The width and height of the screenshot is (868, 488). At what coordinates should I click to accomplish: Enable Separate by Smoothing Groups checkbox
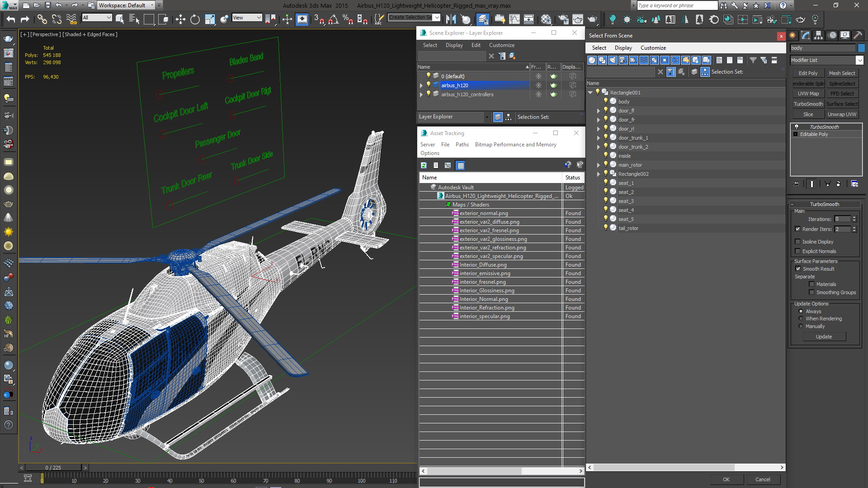click(x=812, y=292)
